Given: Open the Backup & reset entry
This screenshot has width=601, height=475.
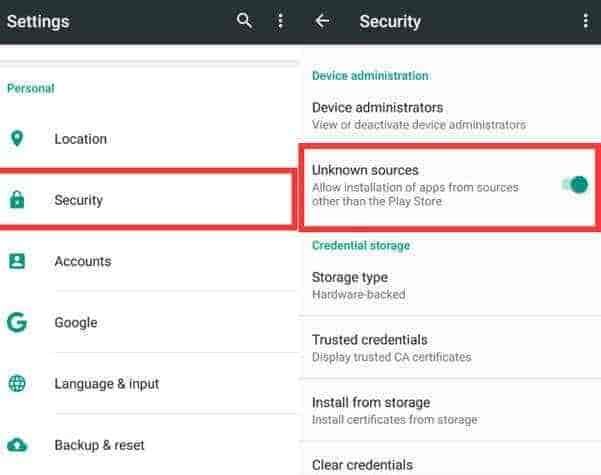Looking at the screenshot, I should pyautogui.click(x=99, y=445).
